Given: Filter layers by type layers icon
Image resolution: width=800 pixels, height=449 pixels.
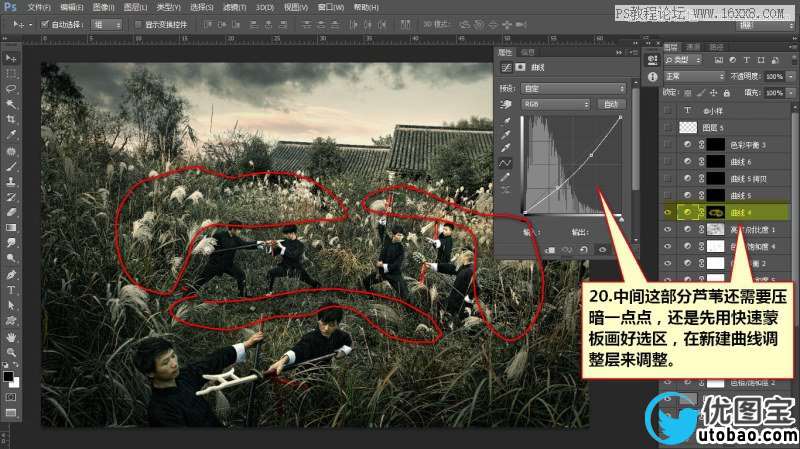Looking at the screenshot, I should (x=747, y=60).
